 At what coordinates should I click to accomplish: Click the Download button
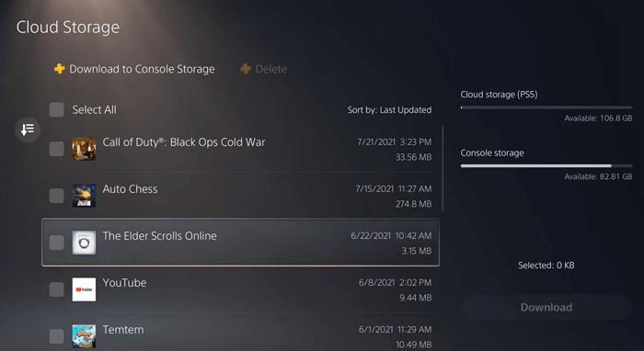(x=546, y=308)
